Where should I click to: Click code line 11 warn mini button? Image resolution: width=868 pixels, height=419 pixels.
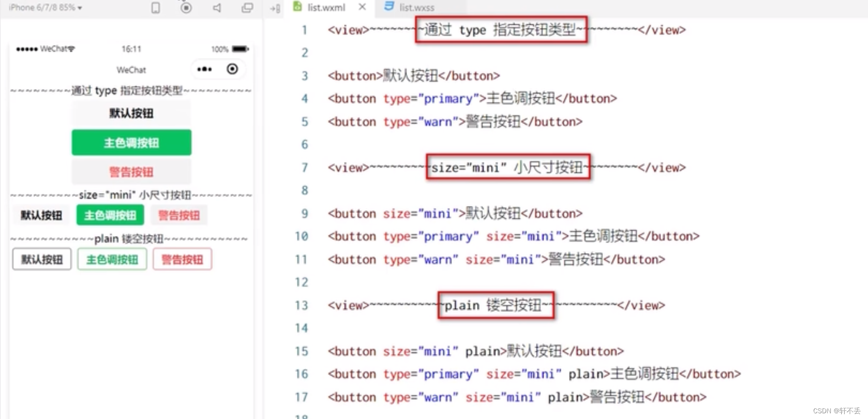coord(496,259)
